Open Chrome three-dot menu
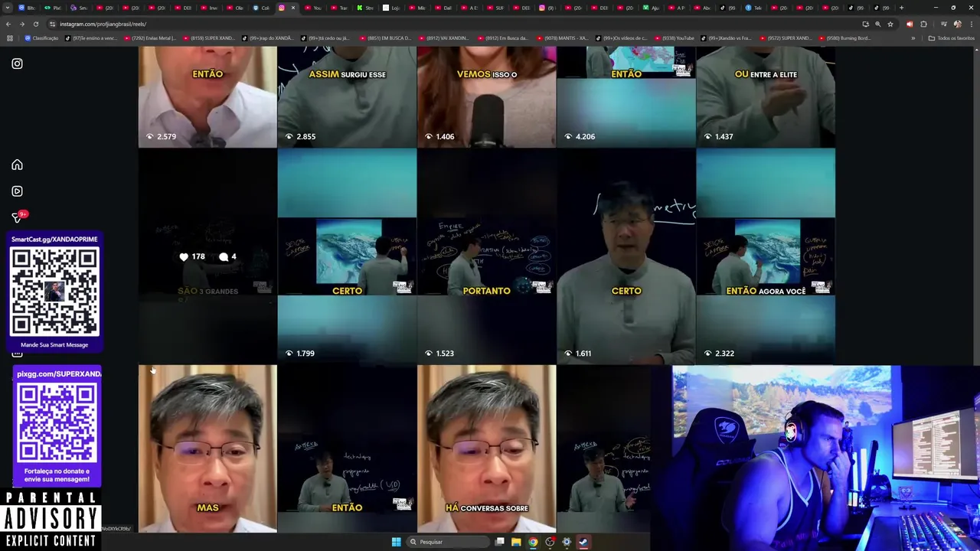The width and height of the screenshot is (980, 551). (x=970, y=24)
